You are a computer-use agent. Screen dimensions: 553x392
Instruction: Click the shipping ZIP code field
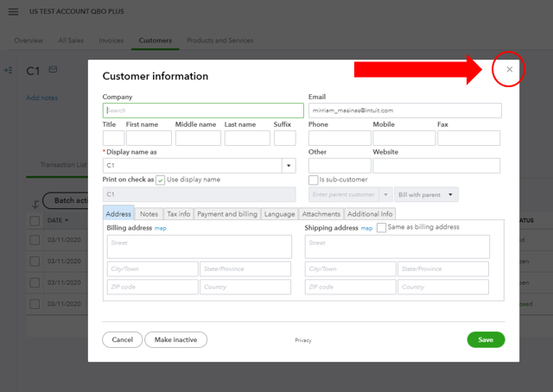pyautogui.click(x=350, y=287)
